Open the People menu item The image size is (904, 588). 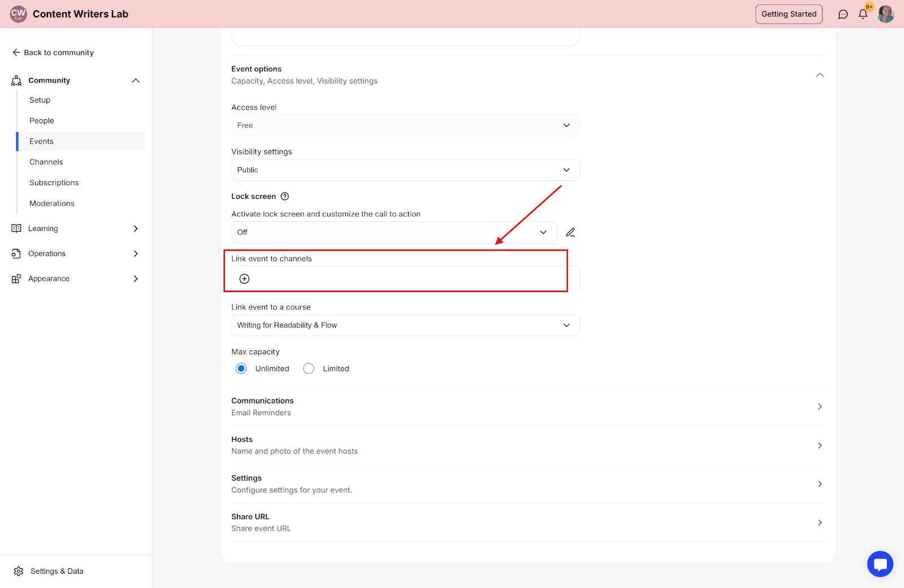click(42, 121)
